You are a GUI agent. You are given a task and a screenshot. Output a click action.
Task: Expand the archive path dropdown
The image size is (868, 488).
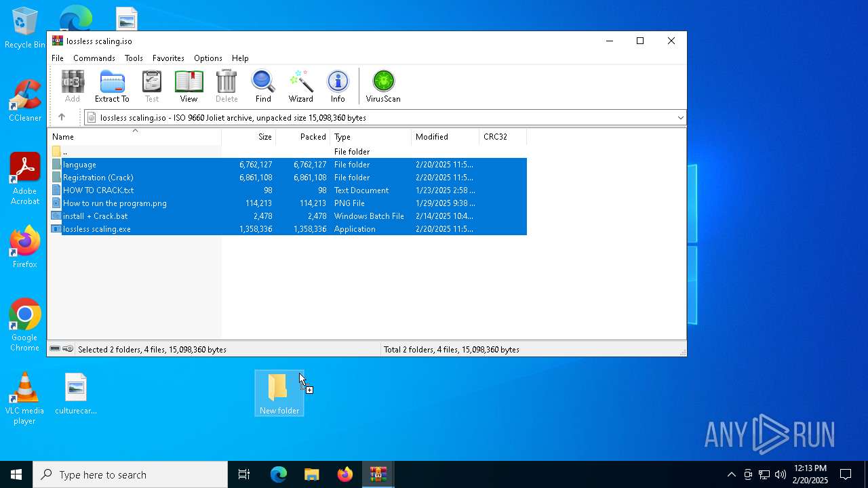[680, 118]
